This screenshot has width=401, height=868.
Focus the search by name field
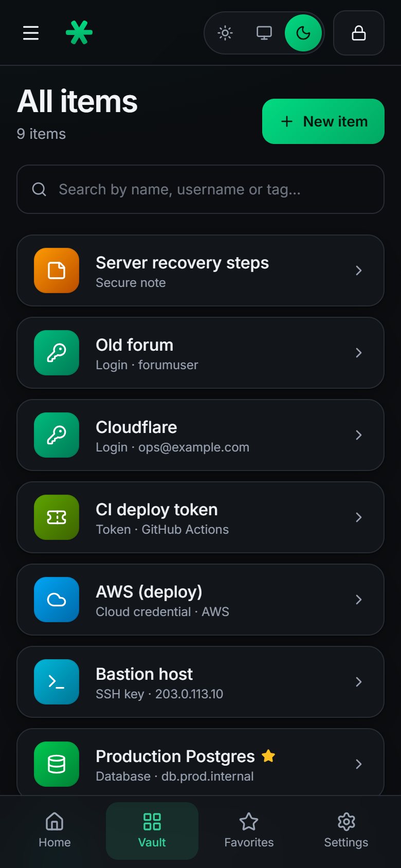[200, 189]
